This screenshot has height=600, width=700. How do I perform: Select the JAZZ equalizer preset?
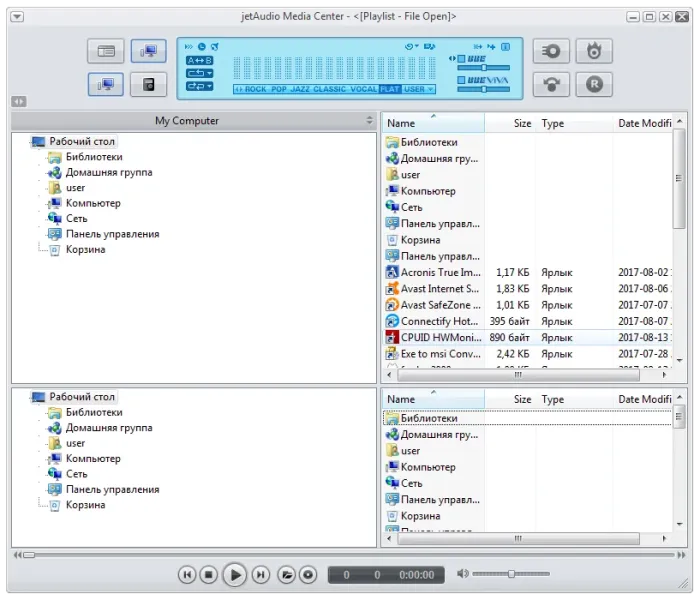pos(299,89)
